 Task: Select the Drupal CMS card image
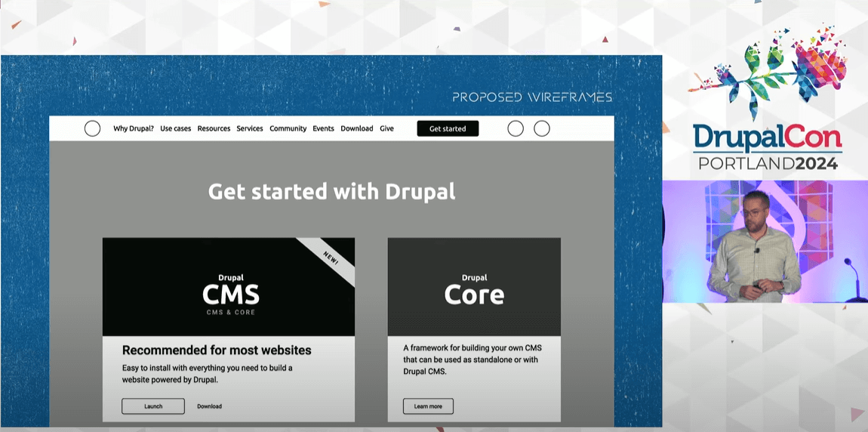coord(229,287)
